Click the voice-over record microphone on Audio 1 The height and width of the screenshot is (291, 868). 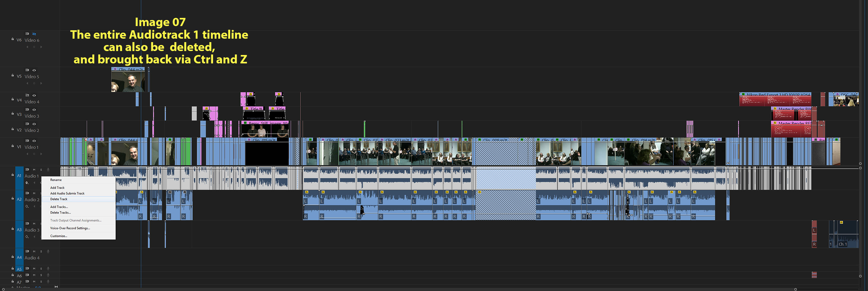point(48,170)
